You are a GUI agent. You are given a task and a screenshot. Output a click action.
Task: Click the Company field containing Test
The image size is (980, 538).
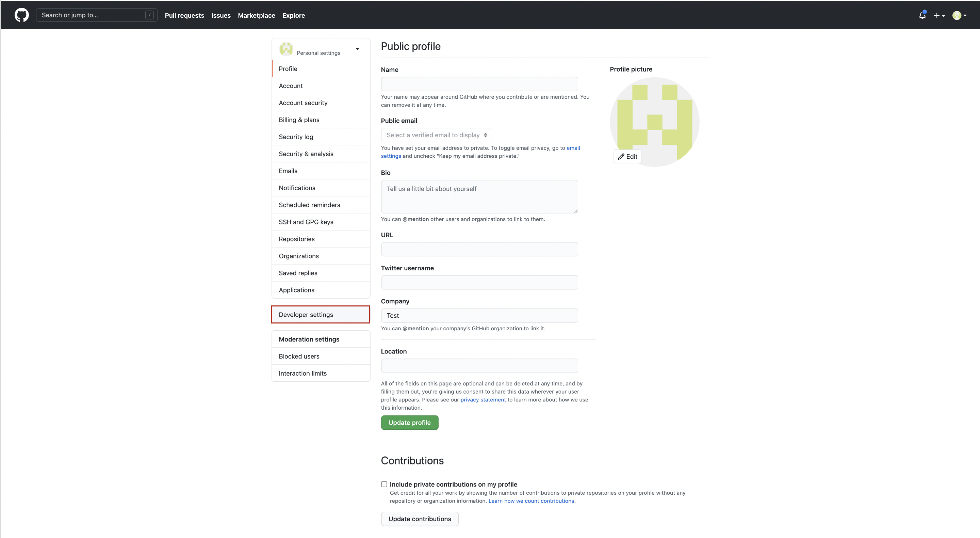[479, 316]
